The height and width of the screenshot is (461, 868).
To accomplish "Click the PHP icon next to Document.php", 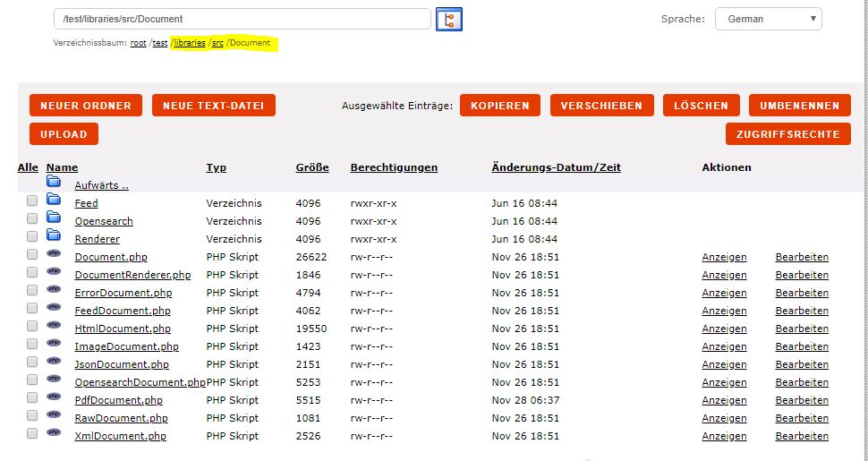I will point(54,254).
